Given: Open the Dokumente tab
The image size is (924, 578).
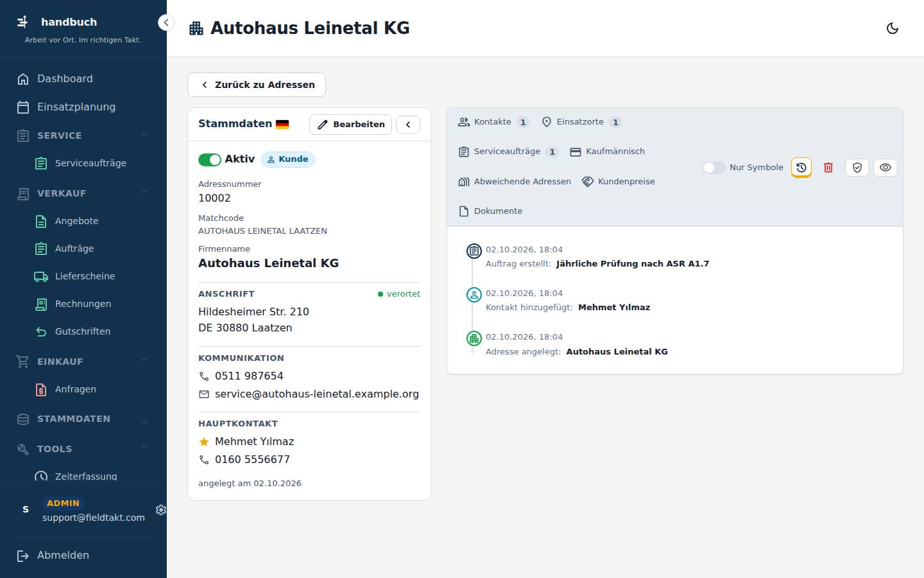Looking at the screenshot, I should tap(491, 211).
